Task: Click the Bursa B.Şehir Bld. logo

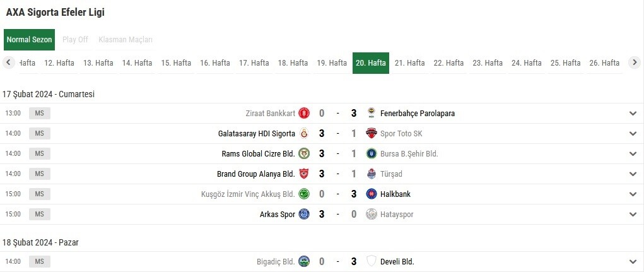Action: [372, 153]
